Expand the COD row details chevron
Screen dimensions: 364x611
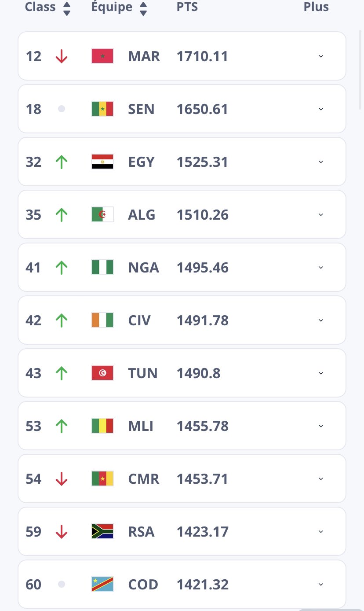point(321,585)
